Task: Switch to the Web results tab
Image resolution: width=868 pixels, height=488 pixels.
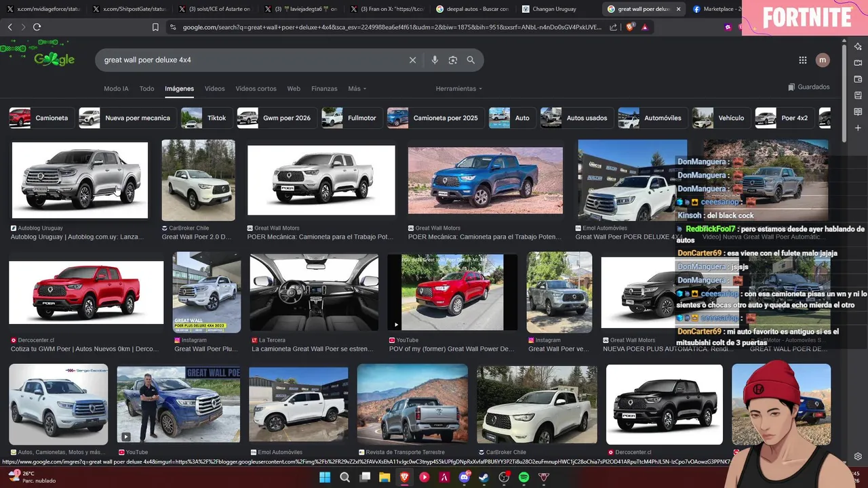Action: (x=294, y=89)
